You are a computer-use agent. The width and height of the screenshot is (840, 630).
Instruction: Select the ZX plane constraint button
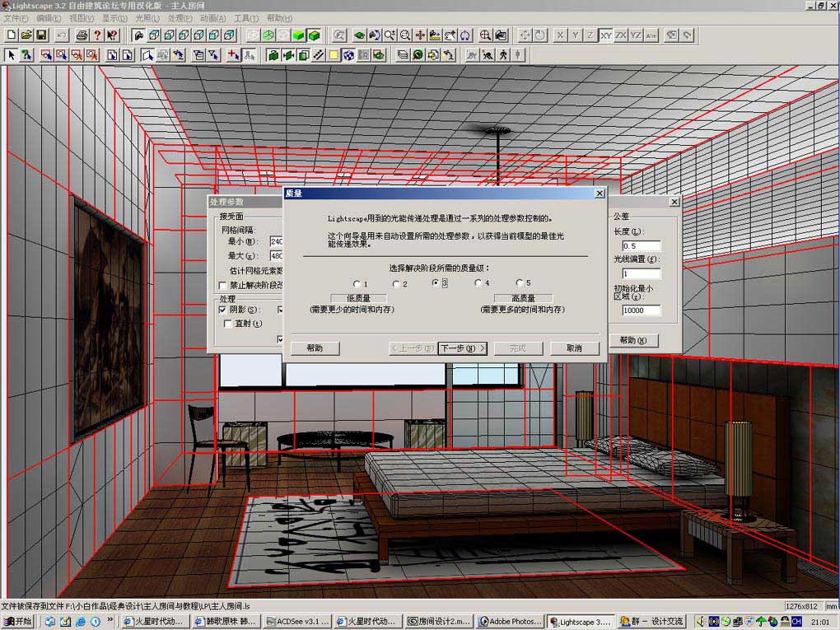click(x=620, y=35)
